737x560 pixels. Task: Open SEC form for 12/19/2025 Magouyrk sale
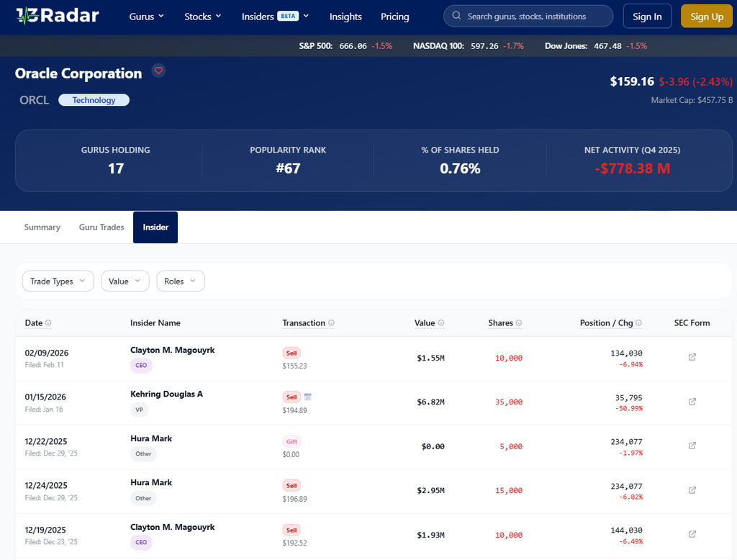pyautogui.click(x=692, y=534)
